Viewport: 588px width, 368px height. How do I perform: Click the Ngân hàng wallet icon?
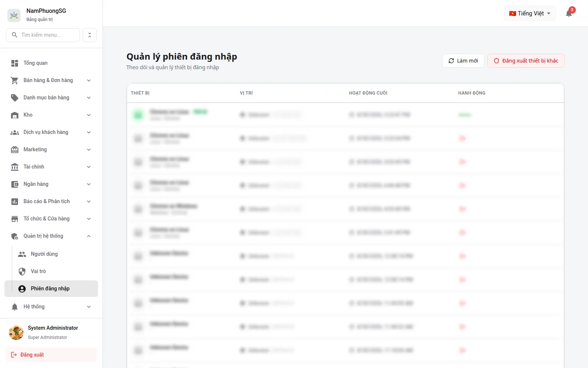[15, 184]
